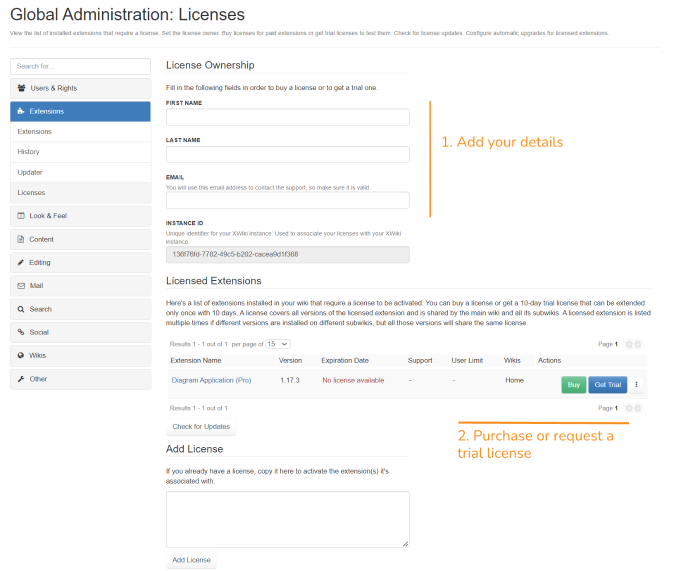This screenshot has width=700, height=571.
Task: Click the bottom pagination arrows beside Page 1
Action: coord(633,408)
